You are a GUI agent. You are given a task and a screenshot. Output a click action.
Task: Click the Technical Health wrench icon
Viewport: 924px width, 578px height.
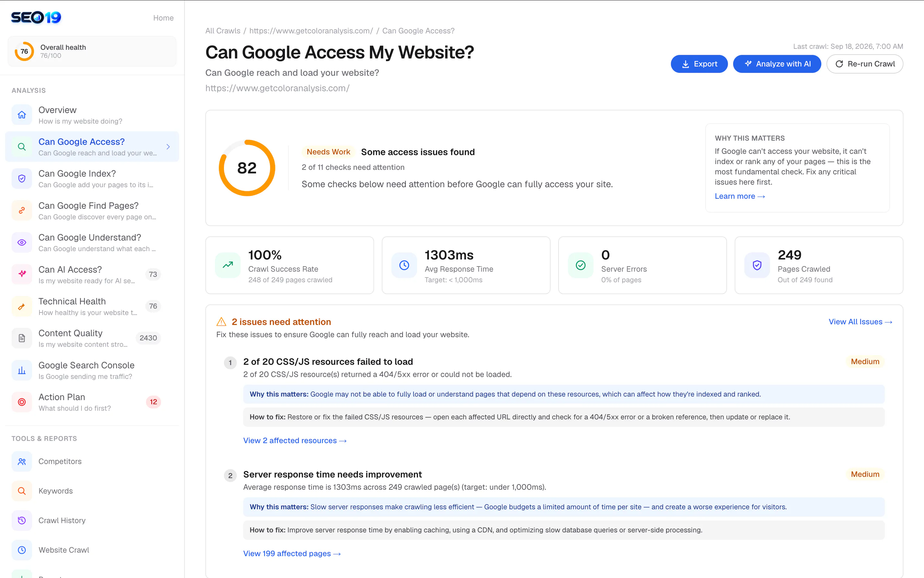pos(22,306)
